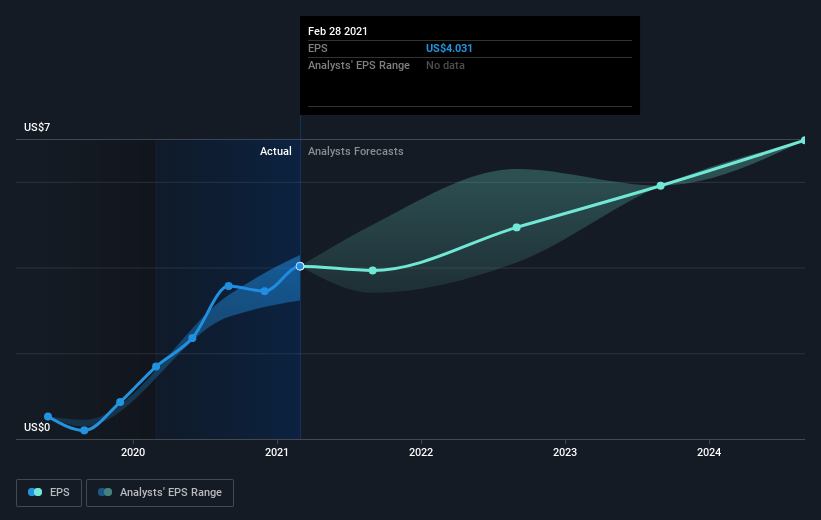Click the Analysts Forecasts label
Image resolution: width=821 pixels, height=520 pixels.
coord(356,151)
